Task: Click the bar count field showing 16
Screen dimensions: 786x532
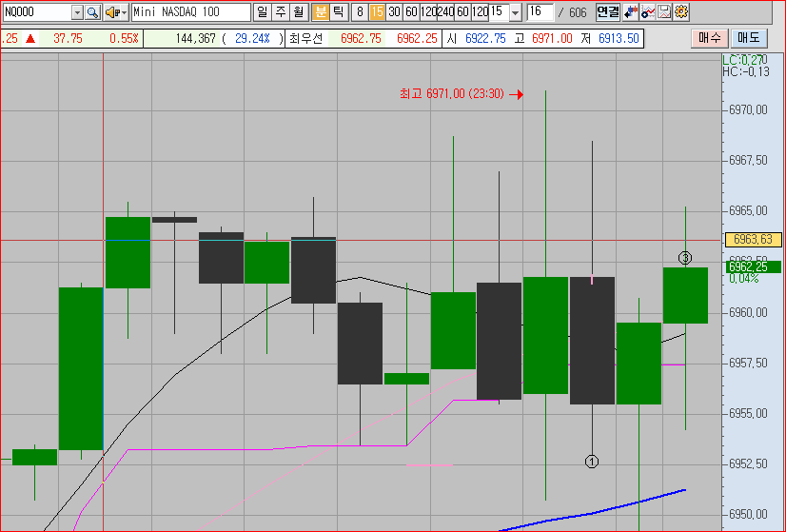Action: 540,12
